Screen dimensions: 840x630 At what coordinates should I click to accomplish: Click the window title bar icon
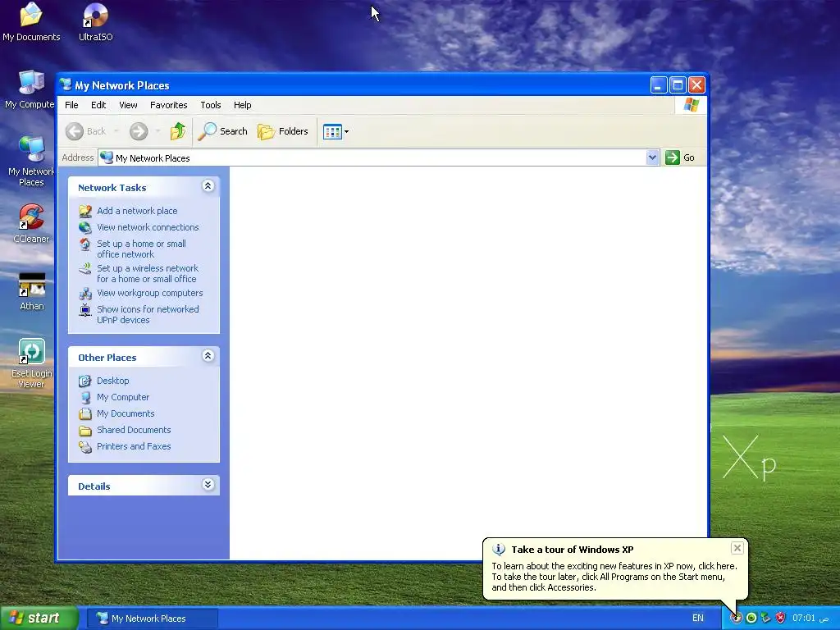tap(66, 84)
